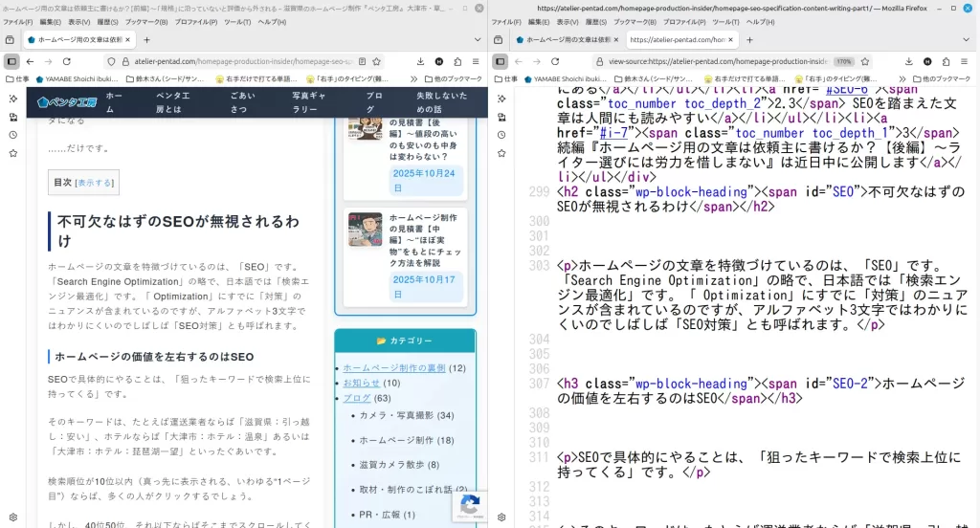
Task: Show more bookmarks chevron in left window
Action: (413, 78)
